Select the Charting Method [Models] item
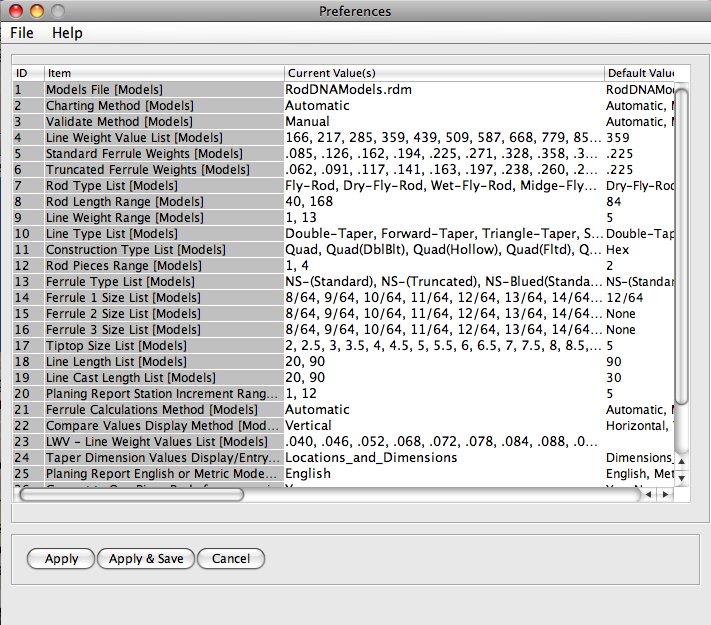 coord(164,105)
